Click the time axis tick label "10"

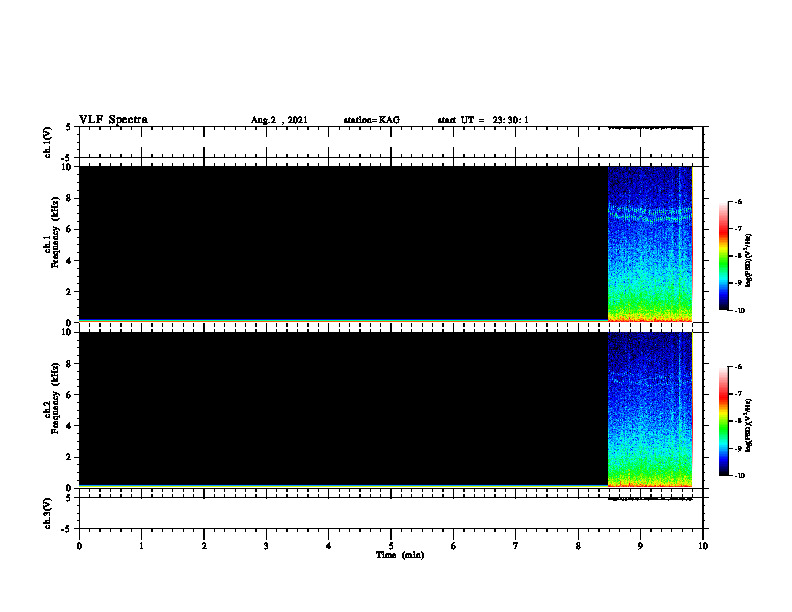(703, 546)
